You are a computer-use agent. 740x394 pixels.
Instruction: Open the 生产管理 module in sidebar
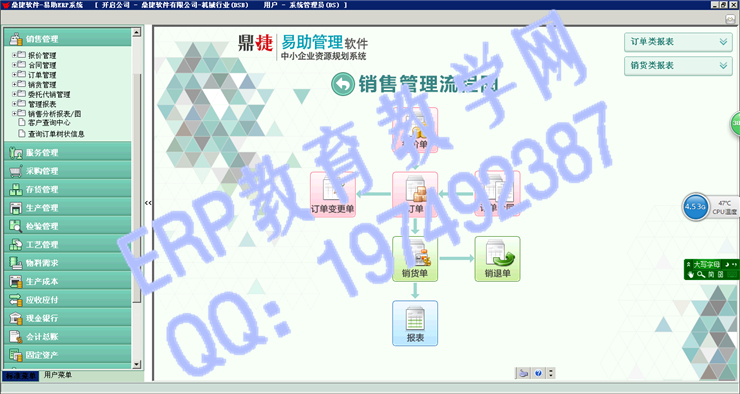coord(67,208)
